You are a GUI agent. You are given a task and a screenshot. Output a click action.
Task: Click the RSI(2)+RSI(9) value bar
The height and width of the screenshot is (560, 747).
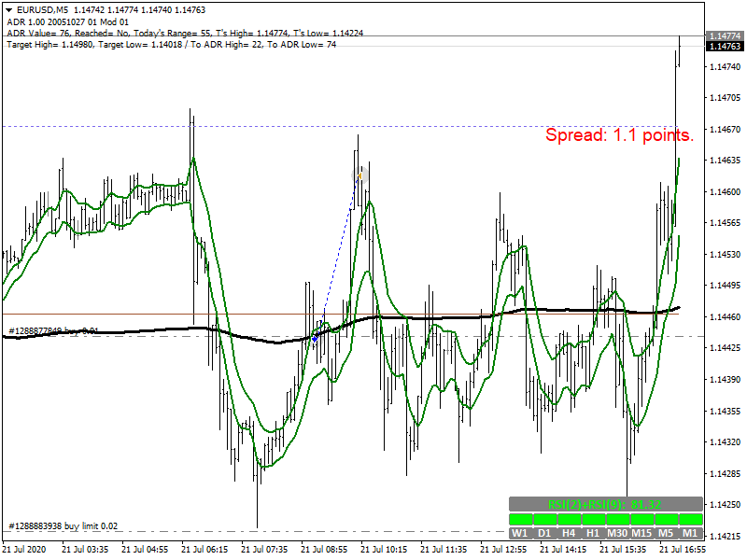tap(605, 504)
